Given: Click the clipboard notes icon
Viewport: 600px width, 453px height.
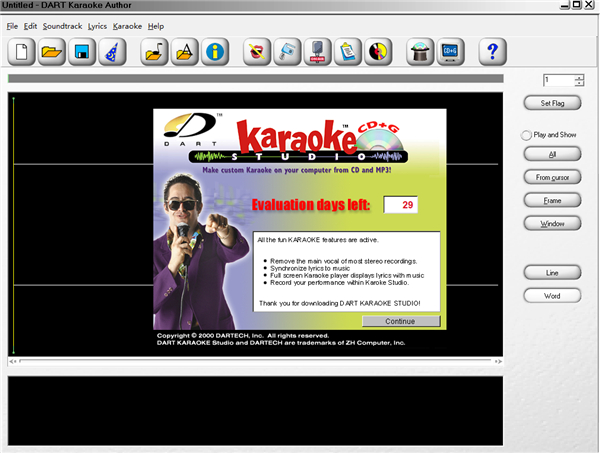Looking at the screenshot, I should pos(348,52).
